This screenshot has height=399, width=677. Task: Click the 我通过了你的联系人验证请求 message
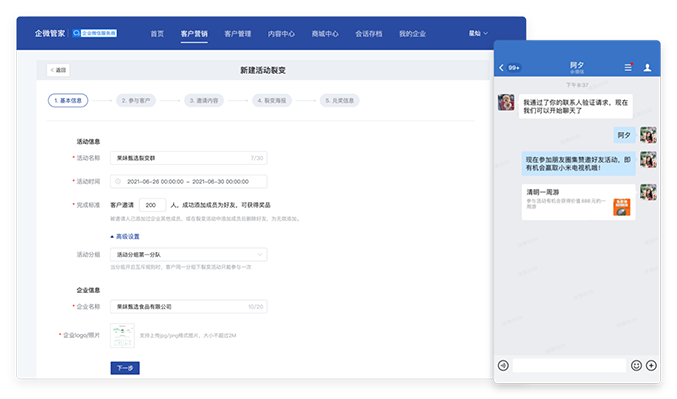[576, 106]
